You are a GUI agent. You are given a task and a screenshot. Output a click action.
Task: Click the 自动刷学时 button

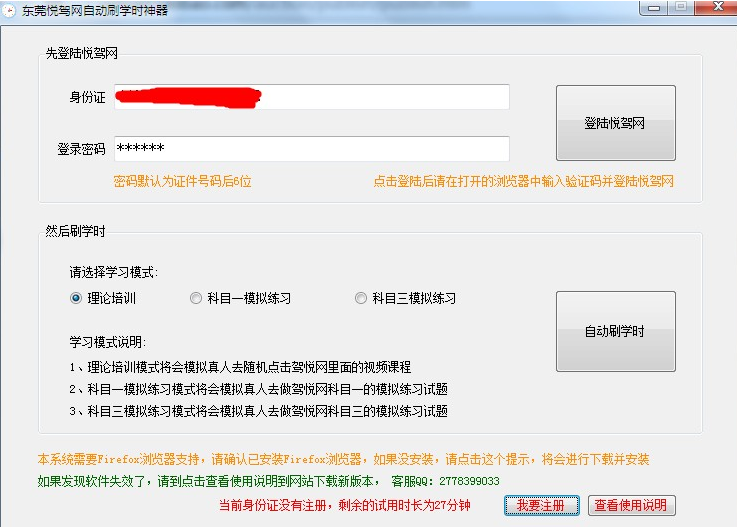click(616, 331)
